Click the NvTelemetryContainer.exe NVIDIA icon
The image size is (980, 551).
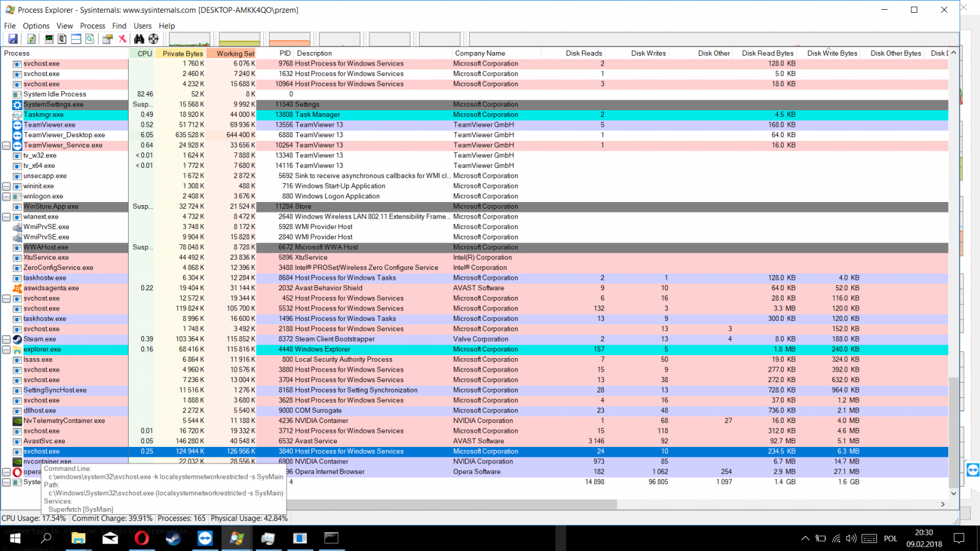18,421
